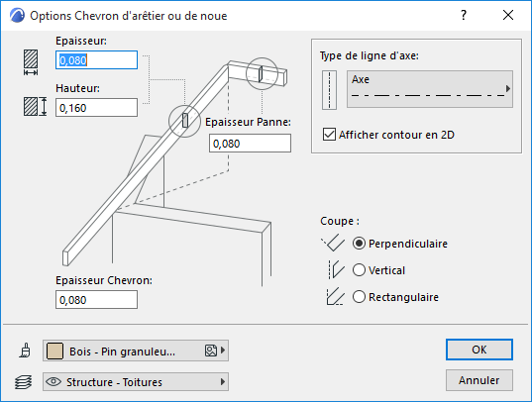The image size is (532, 402).
Task: Expand the Structure - Toitures layer arrow
Action: [223, 381]
